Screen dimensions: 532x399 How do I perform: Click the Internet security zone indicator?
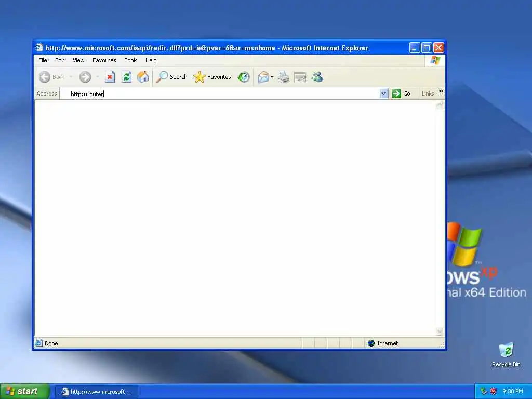click(383, 343)
